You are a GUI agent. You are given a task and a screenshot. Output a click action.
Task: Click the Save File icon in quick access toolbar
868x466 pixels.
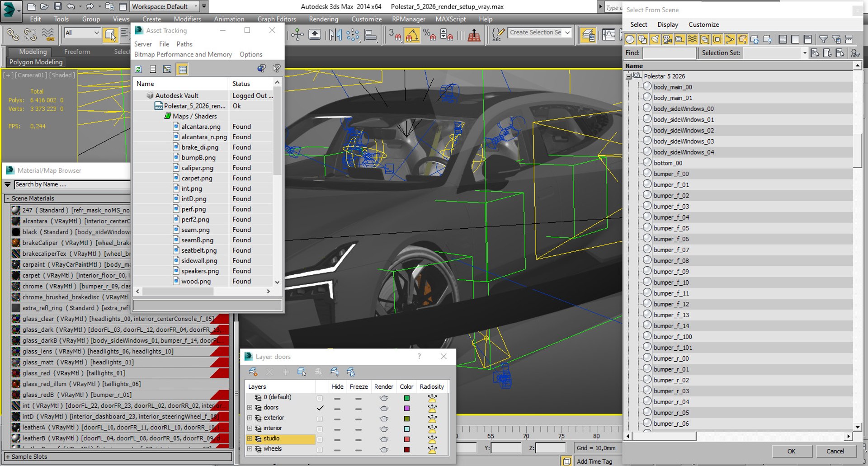57,6
